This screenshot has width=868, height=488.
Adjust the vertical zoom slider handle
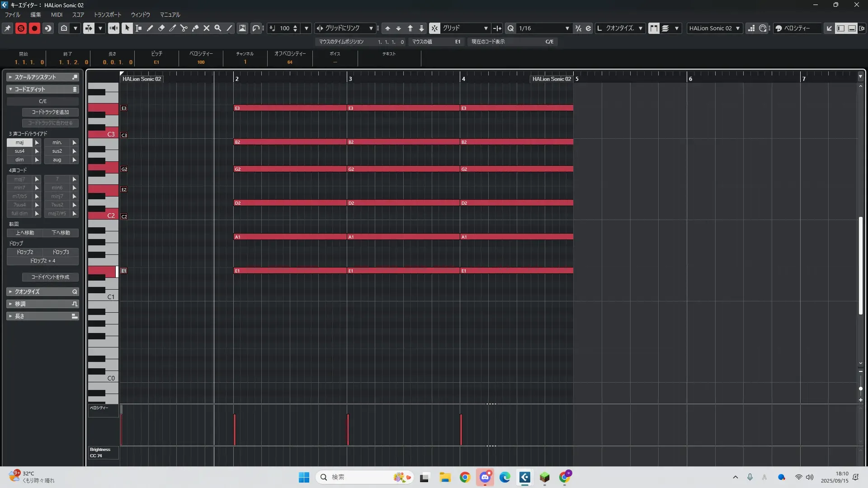[x=860, y=389]
